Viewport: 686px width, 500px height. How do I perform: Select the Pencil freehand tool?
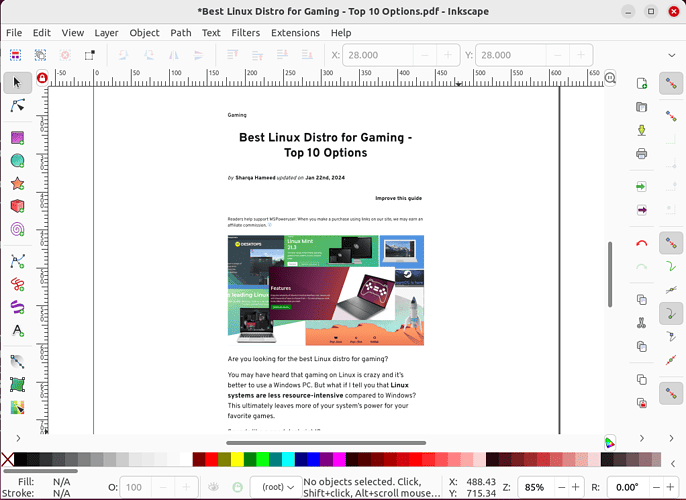pyautogui.click(x=17, y=284)
